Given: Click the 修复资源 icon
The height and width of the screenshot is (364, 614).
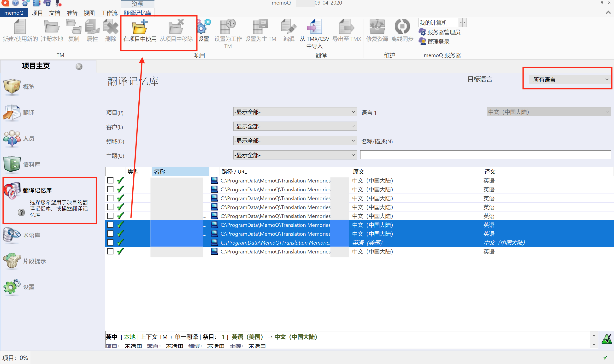Looking at the screenshot, I should pos(377,26).
